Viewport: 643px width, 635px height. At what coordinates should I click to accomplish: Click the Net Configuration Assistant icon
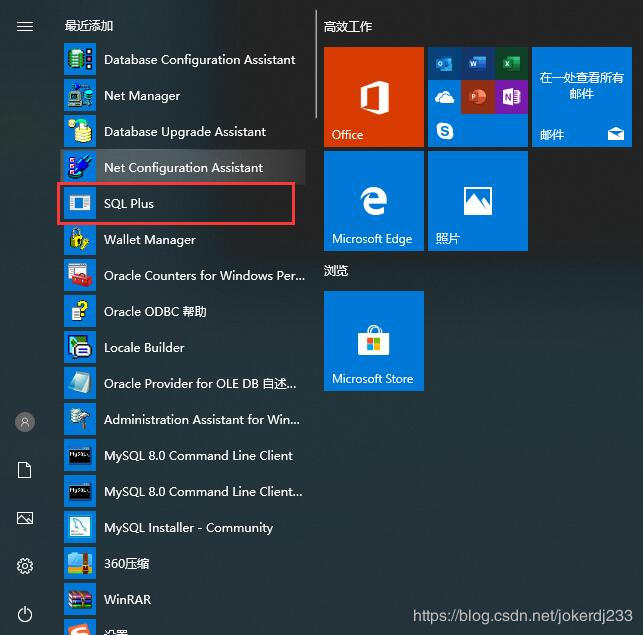[80, 167]
